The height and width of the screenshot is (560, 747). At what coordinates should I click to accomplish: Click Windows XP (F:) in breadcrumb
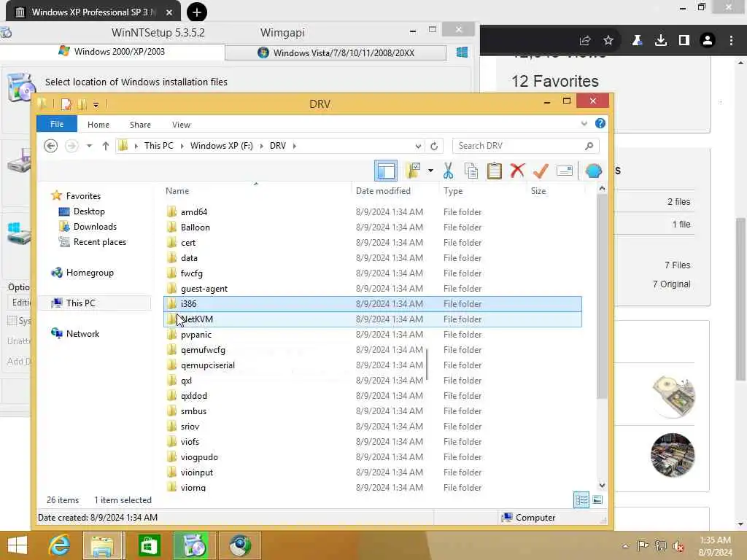coord(222,146)
